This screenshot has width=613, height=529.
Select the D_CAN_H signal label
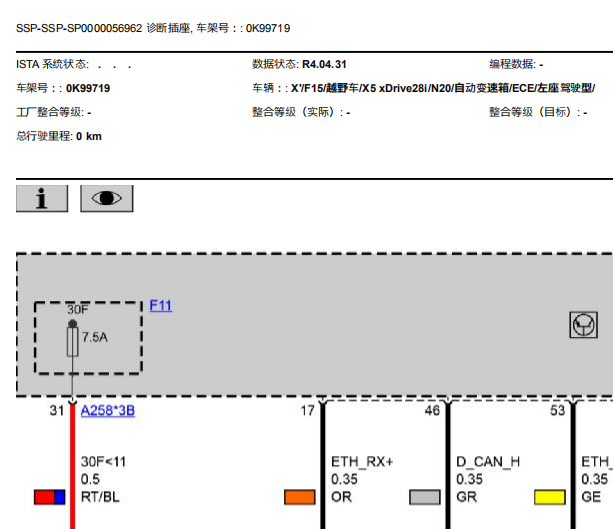pyautogui.click(x=488, y=462)
